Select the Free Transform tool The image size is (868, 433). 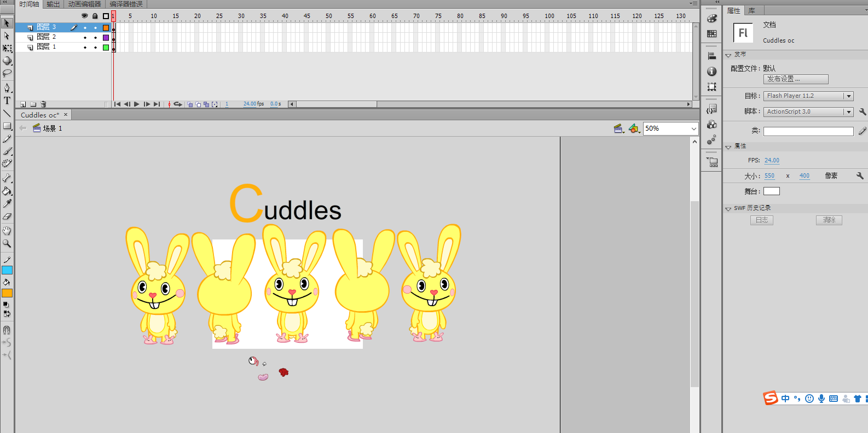click(7, 48)
